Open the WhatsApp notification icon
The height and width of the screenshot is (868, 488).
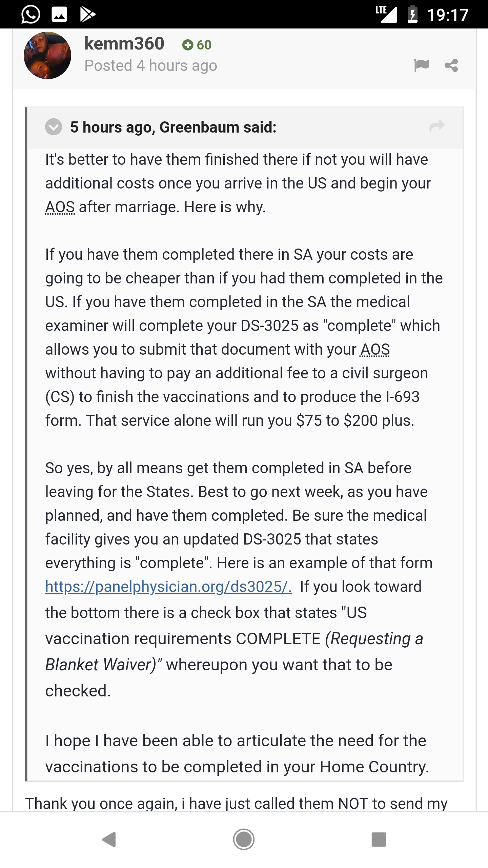point(30,14)
